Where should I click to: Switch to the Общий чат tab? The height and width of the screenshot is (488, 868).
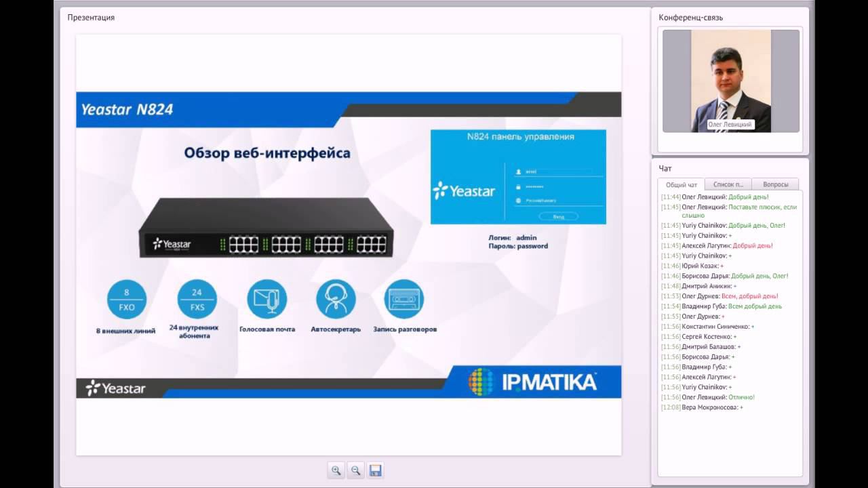coord(682,184)
